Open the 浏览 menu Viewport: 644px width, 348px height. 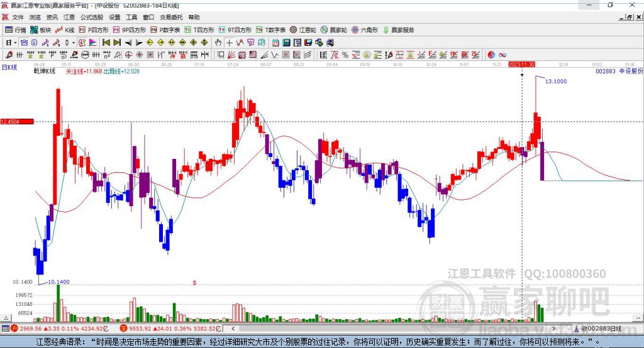point(35,17)
